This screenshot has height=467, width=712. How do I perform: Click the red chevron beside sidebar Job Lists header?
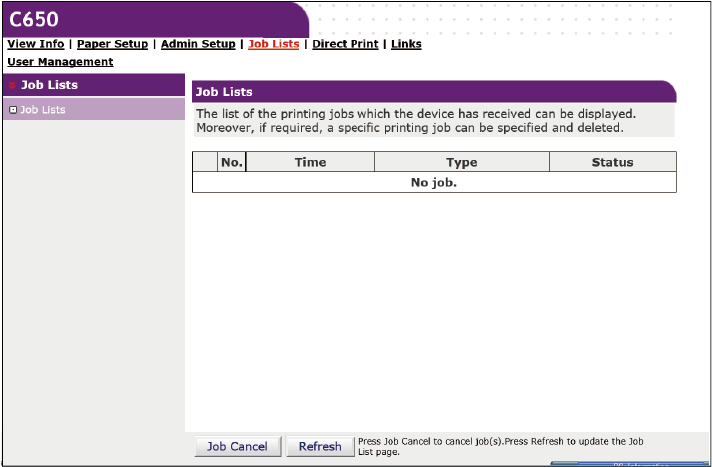[12, 86]
